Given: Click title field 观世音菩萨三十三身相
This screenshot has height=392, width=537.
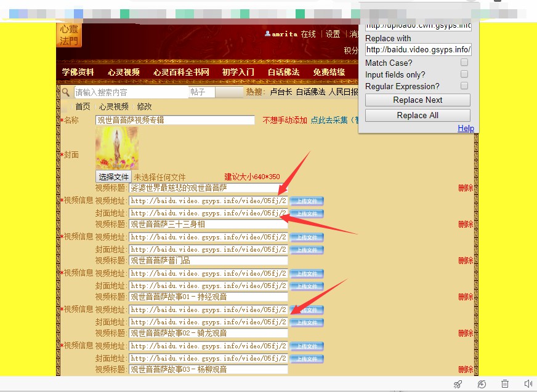Looking at the screenshot, I should pyautogui.click(x=208, y=224).
